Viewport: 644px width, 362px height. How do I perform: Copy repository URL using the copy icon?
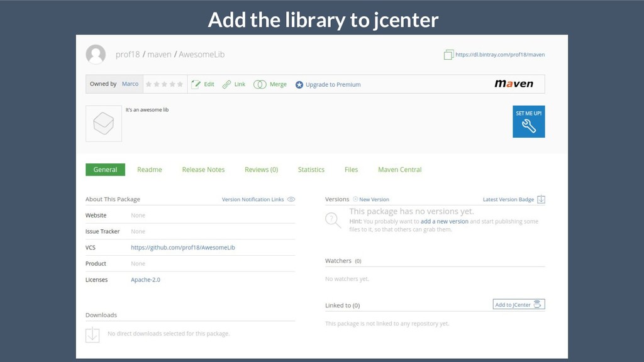pyautogui.click(x=448, y=55)
